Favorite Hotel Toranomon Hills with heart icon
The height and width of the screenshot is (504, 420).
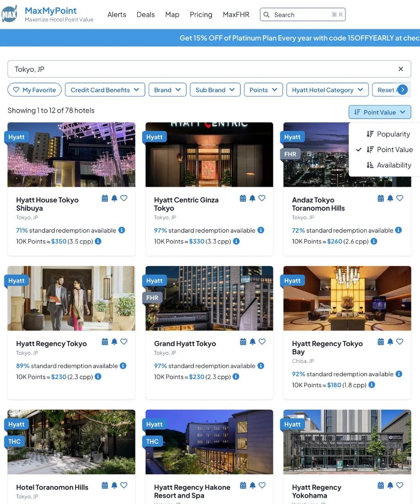click(124, 486)
